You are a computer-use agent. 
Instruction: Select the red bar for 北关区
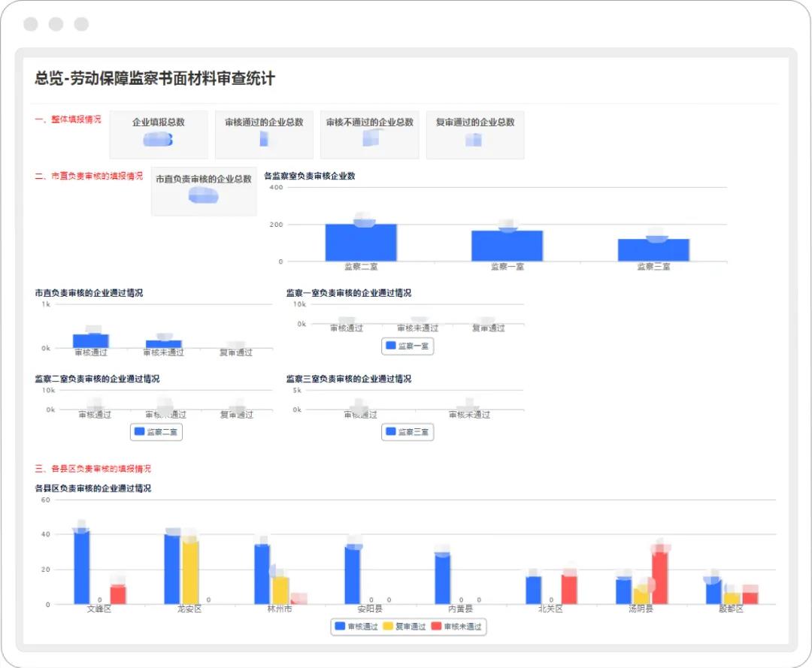pyautogui.click(x=569, y=590)
